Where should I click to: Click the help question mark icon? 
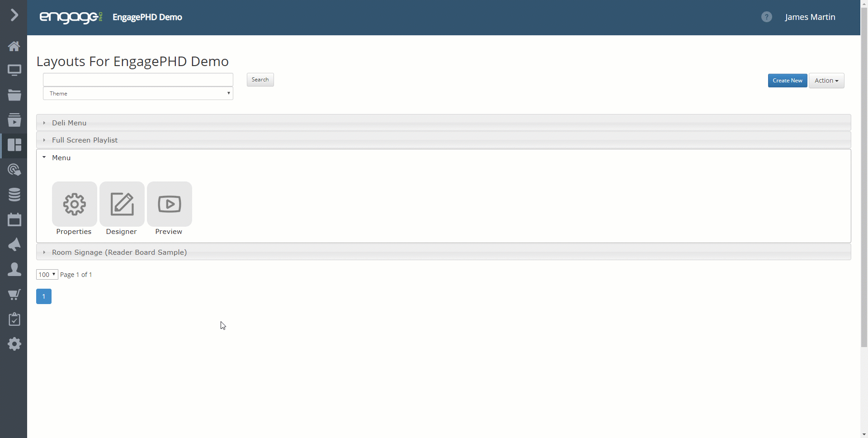(x=766, y=17)
